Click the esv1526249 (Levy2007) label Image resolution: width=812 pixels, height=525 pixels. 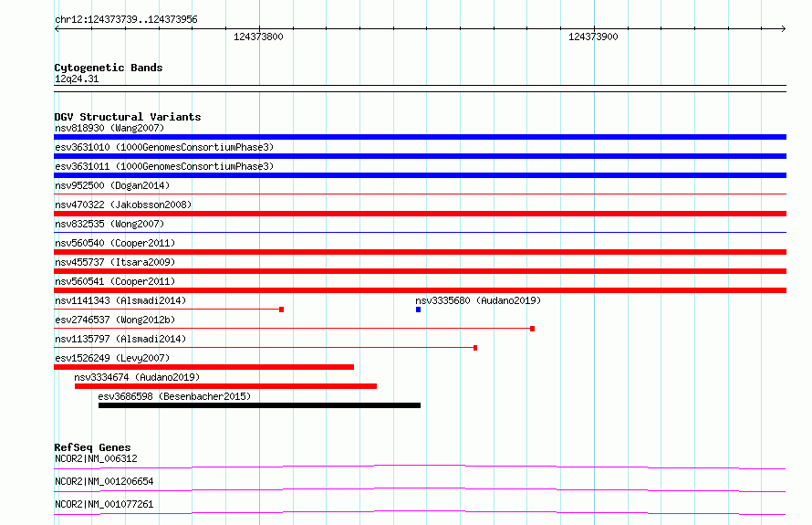pyautogui.click(x=112, y=358)
